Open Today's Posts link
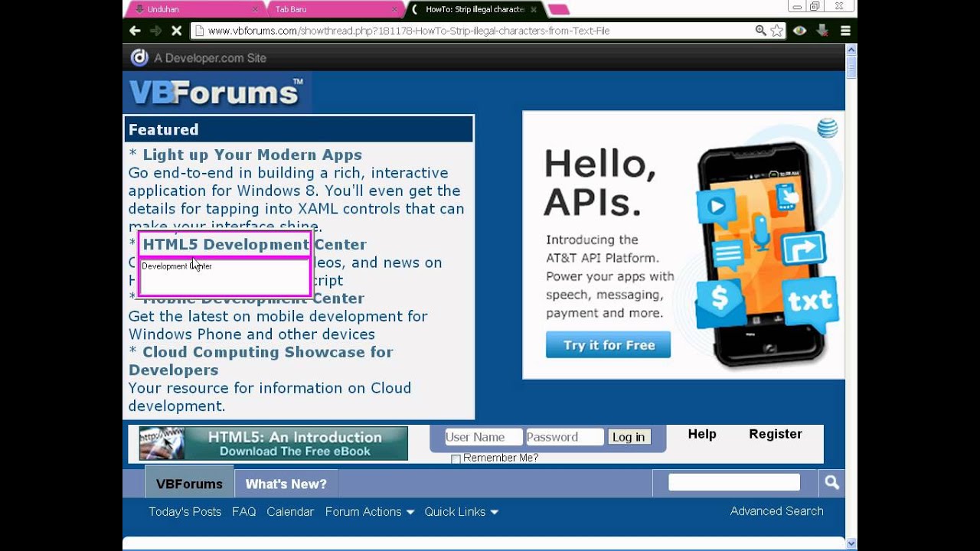The image size is (980, 551). [185, 512]
